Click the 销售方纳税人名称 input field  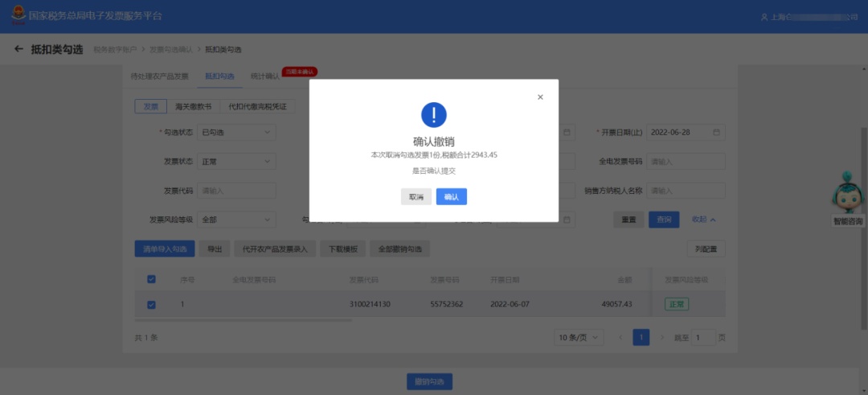[686, 191]
